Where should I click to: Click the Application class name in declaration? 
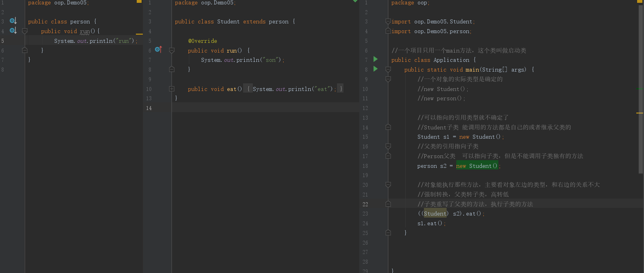(451, 60)
